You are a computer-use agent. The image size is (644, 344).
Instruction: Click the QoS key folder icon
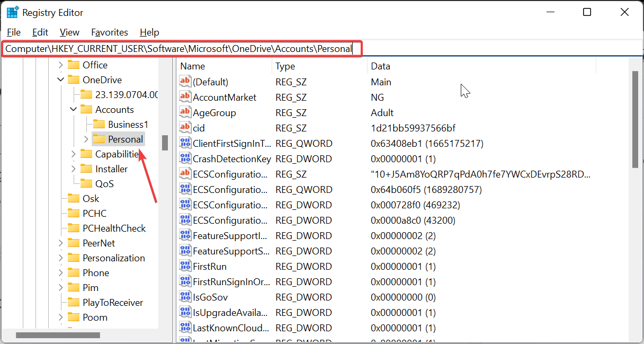coord(86,184)
